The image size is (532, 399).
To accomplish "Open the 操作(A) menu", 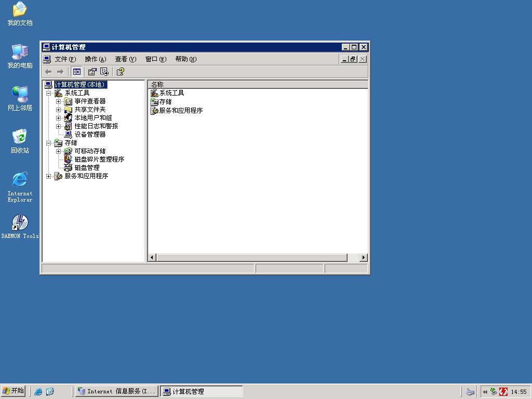I will pos(96,59).
